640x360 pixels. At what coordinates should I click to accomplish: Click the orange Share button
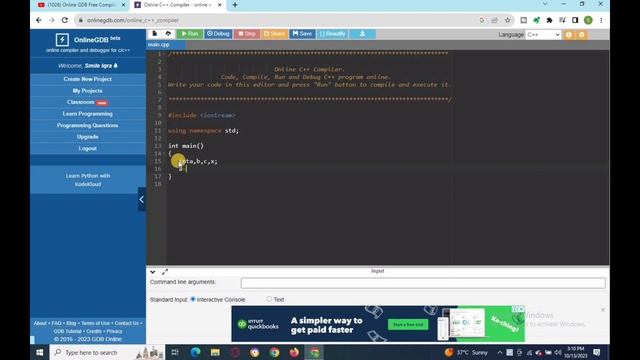(x=274, y=34)
